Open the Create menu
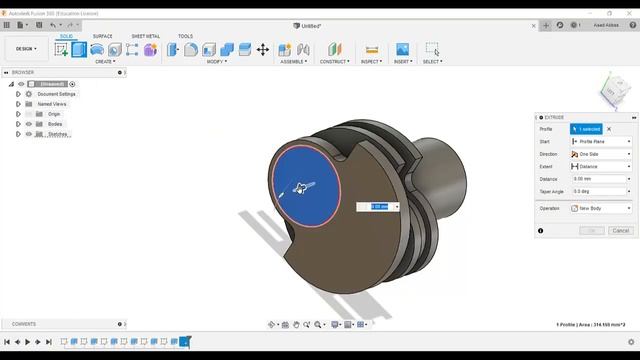Screen dimensions: 640x360 [105, 62]
